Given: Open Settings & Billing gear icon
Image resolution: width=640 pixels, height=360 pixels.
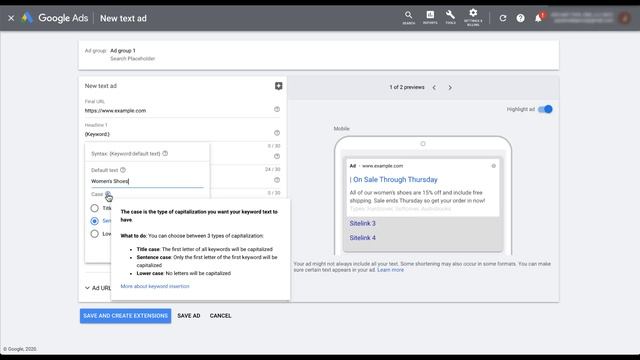Looking at the screenshot, I should (473, 18).
